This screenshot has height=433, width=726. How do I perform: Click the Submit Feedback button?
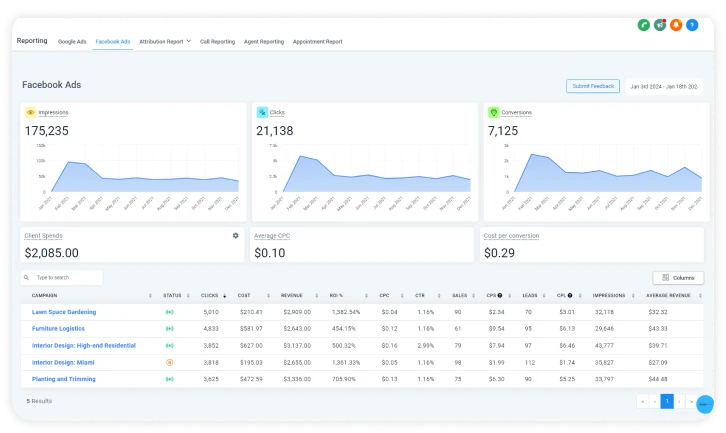(x=593, y=86)
